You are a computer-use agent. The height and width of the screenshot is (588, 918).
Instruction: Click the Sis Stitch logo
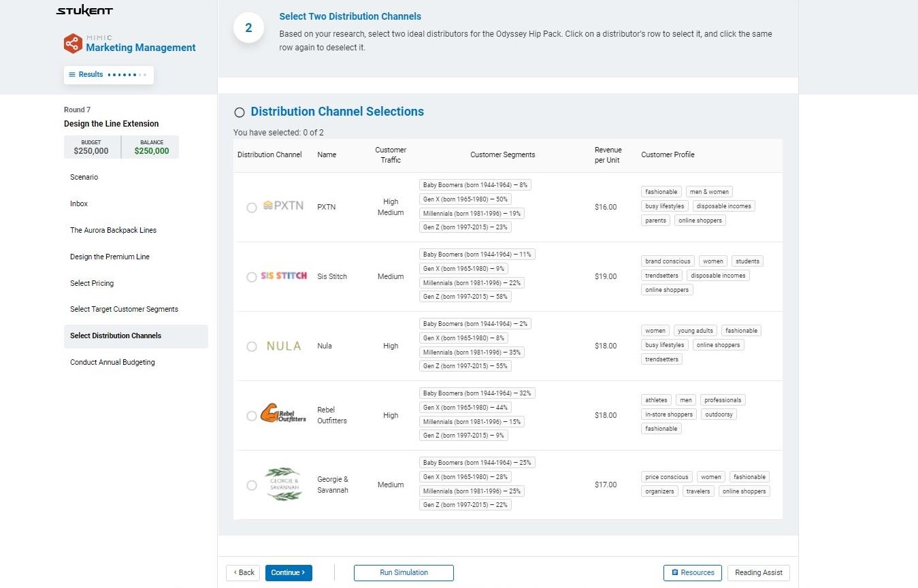coord(284,276)
